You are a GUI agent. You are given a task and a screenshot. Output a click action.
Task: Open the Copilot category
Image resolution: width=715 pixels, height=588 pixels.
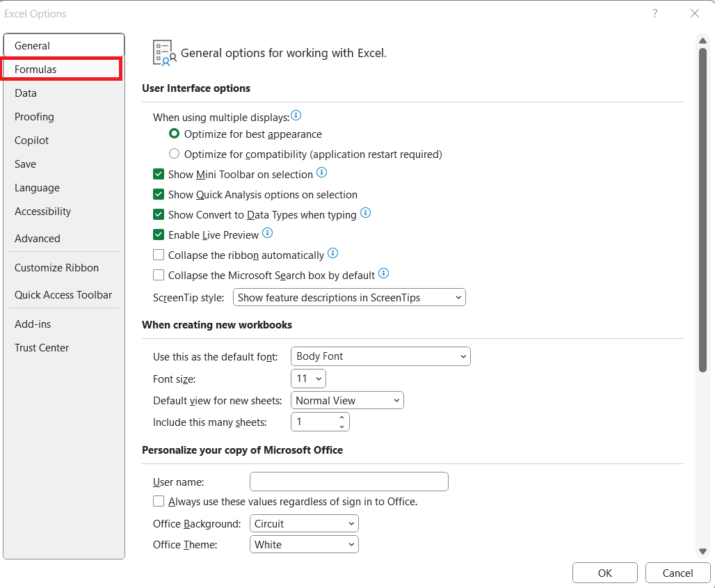point(64,141)
